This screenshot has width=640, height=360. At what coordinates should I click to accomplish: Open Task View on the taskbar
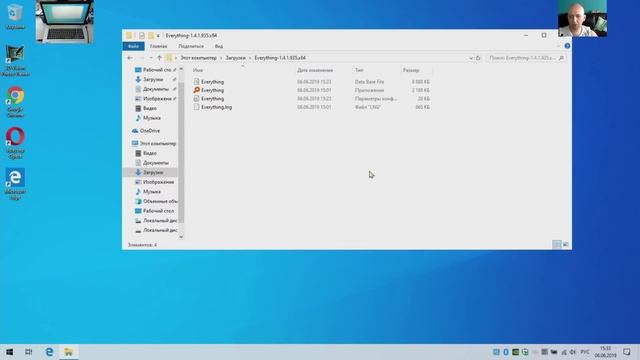tap(29, 352)
